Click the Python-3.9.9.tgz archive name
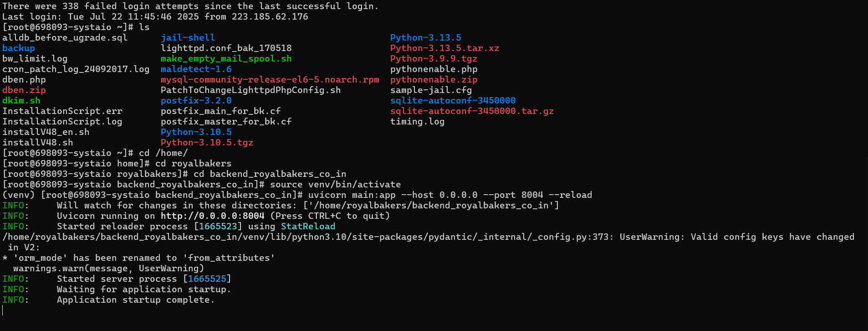Viewport: 868px width, 331px height. (x=434, y=59)
